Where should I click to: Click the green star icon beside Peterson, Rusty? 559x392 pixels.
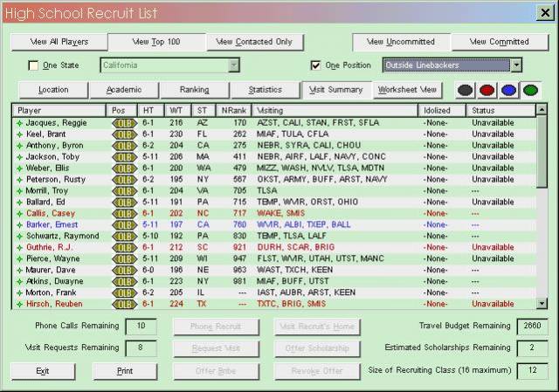[x=19, y=180]
